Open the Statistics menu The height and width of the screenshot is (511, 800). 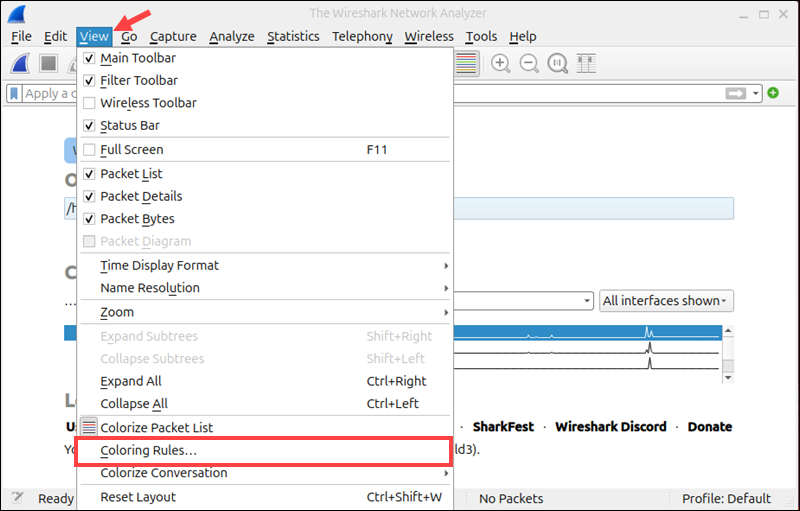[293, 37]
